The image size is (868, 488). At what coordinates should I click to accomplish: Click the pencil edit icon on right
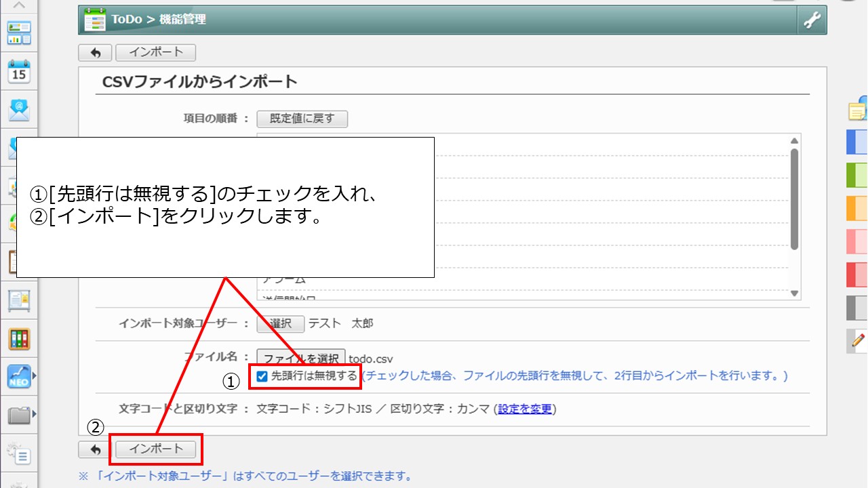(858, 340)
